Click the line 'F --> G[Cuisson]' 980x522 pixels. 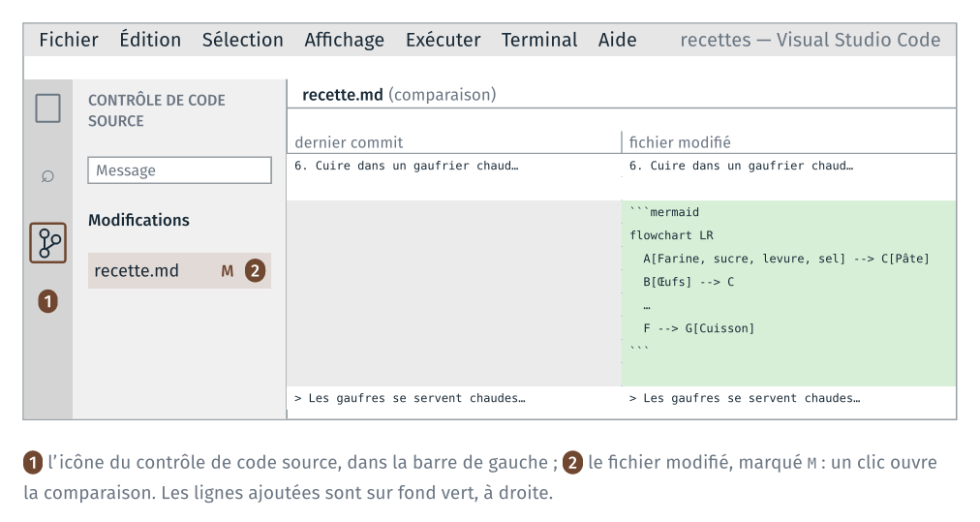click(x=699, y=328)
